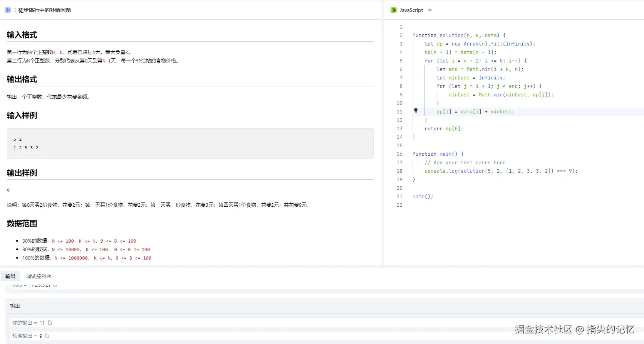Open the JavaScript language selector
The height and width of the screenshot is (344, 644).
(x=411, y=10)
